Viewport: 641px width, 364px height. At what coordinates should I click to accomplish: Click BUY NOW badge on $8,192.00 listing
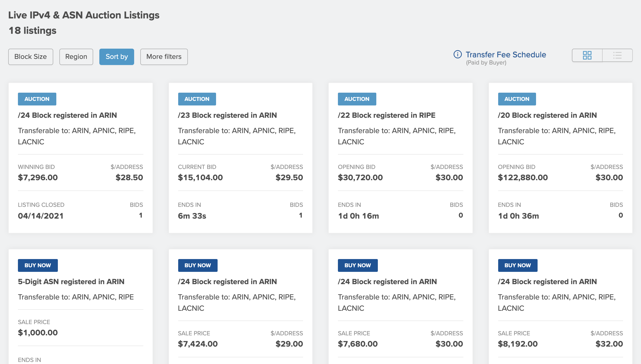point(518,265)
